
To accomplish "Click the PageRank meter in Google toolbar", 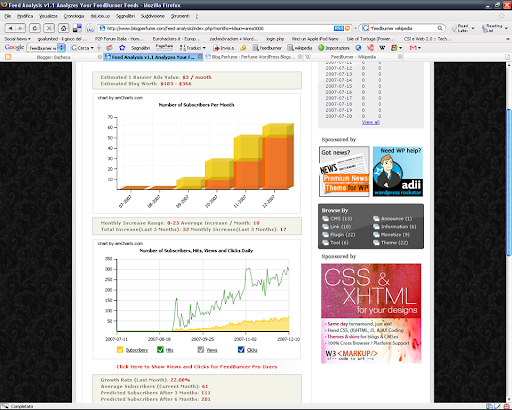I will (164, 47).
